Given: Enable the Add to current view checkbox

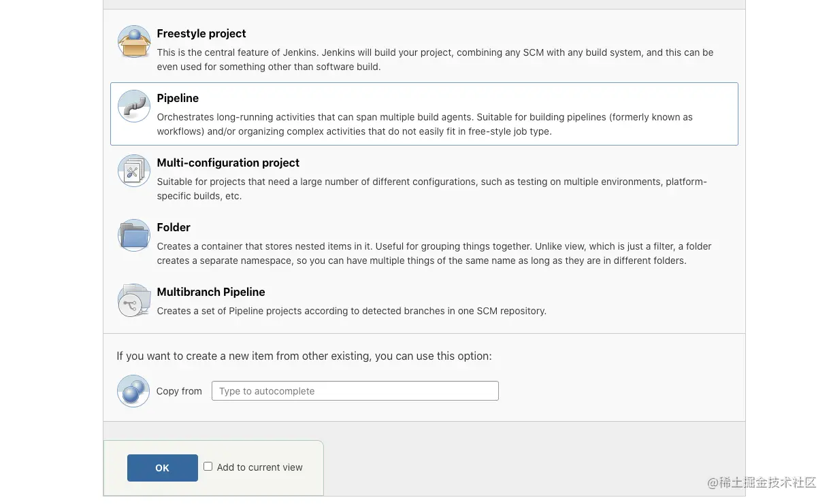Looking at the screenshot, I should (x=208, y=467).
